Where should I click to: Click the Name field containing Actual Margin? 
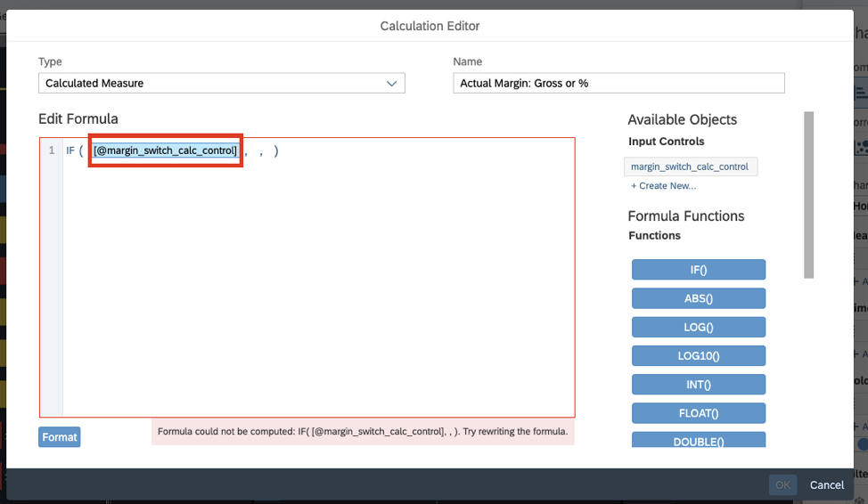[618, 83]
